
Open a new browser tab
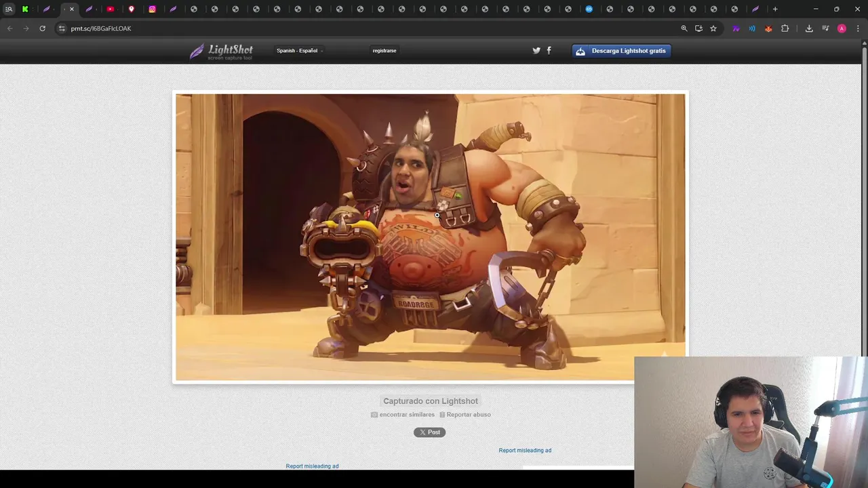(775, 9)
